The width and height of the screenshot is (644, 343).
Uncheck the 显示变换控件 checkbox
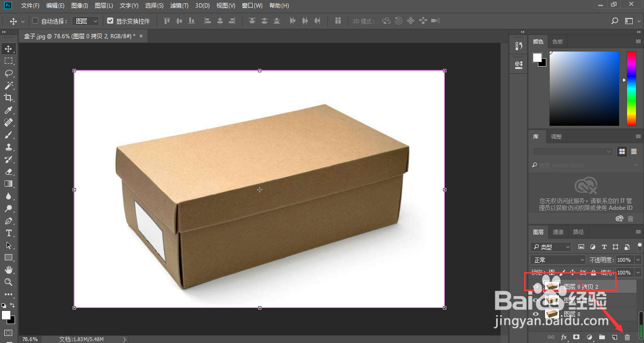[x=110, y=21]
